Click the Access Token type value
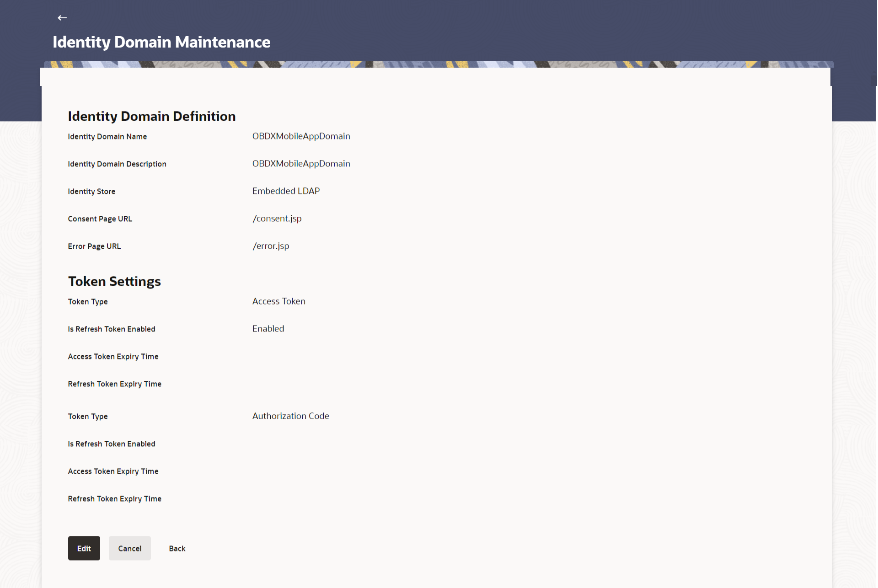The width and height of the screenshot is (878, 588). (x=278, y=301)
